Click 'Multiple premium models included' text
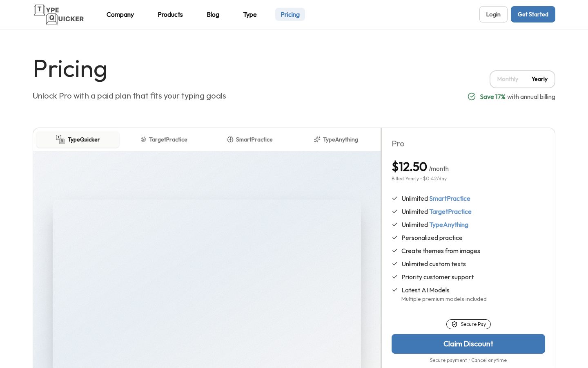 tap(444, 299)
